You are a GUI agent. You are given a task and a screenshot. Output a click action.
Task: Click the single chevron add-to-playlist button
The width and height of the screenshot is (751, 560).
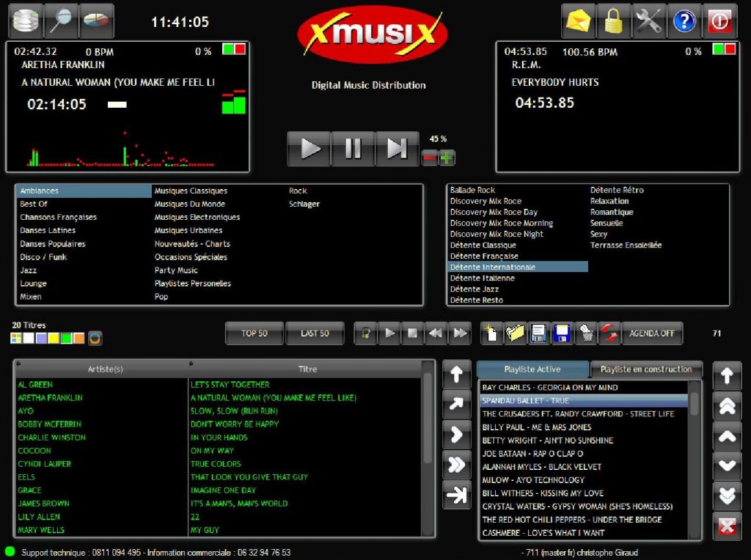pyautogui.click(x=456, y=435)
